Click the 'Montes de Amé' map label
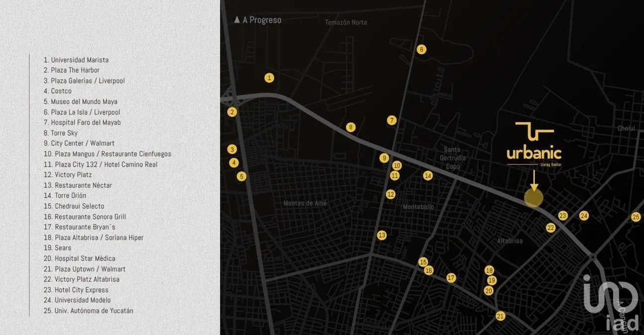This screenshot has height=335, width=644. (x=305, y=203)
